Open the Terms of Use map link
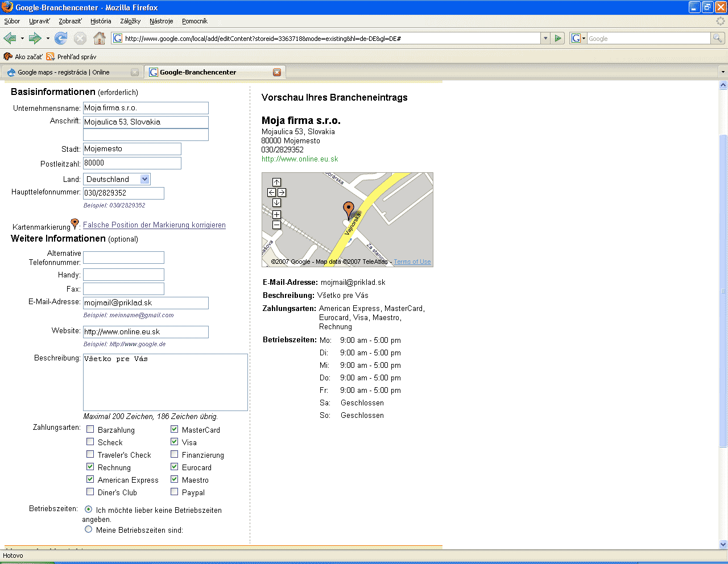Image resolution: width=728 pixels, height=564 pixels. click(x=412, y=262)
